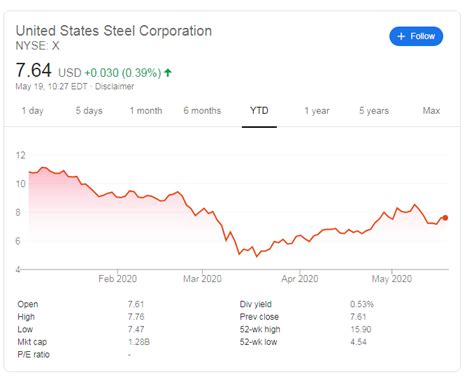474x377 pixels.
Task: Click the 52-wk high value 15.90
Action: pos(361,329)
